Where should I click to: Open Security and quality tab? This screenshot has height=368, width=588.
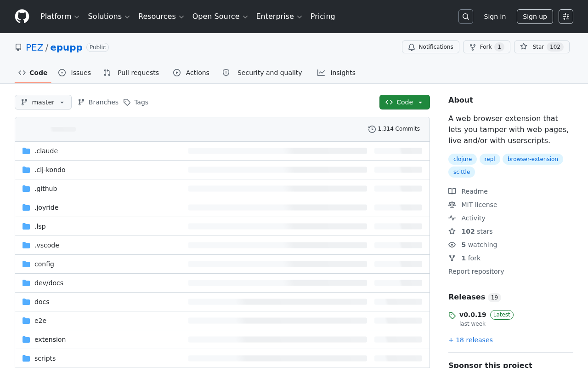point(262,73)
